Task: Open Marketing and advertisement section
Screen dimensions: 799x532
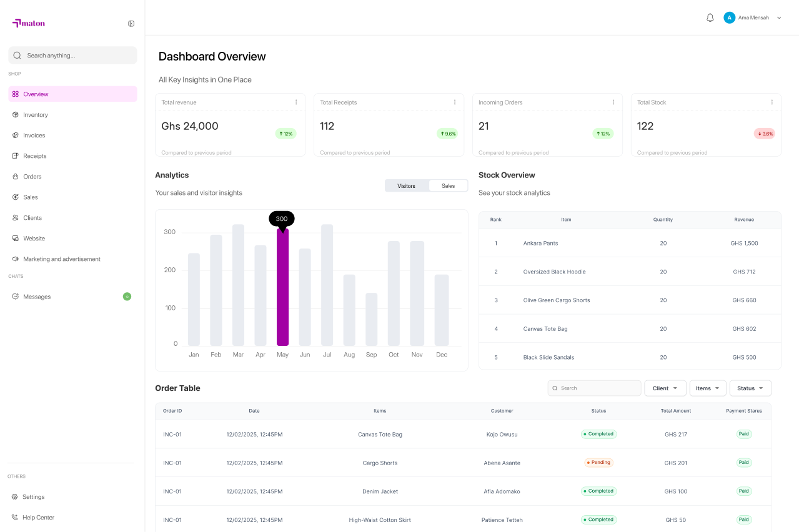Action: tap(61, 259)
